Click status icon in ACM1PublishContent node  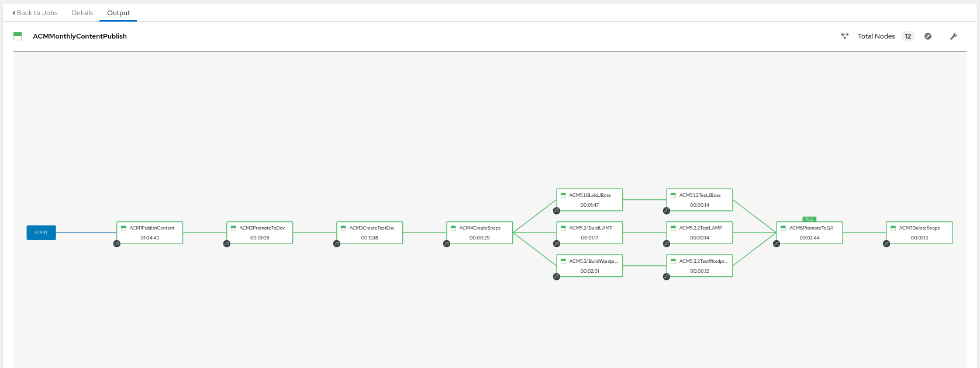(123, 228)
